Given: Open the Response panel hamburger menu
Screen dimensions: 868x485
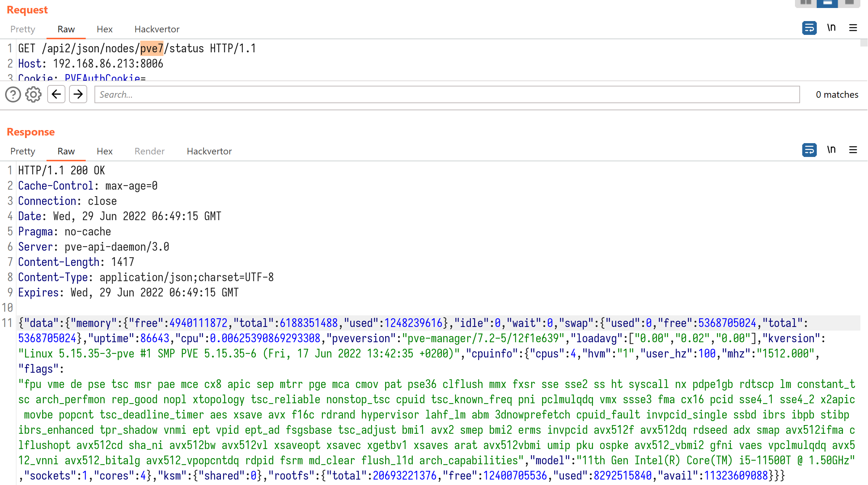Looking at the screenshot, I should [x=853, y=150].
